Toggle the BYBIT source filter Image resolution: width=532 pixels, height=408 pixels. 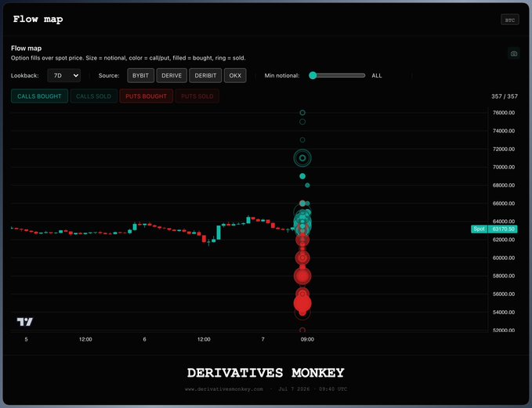[140, 75]
